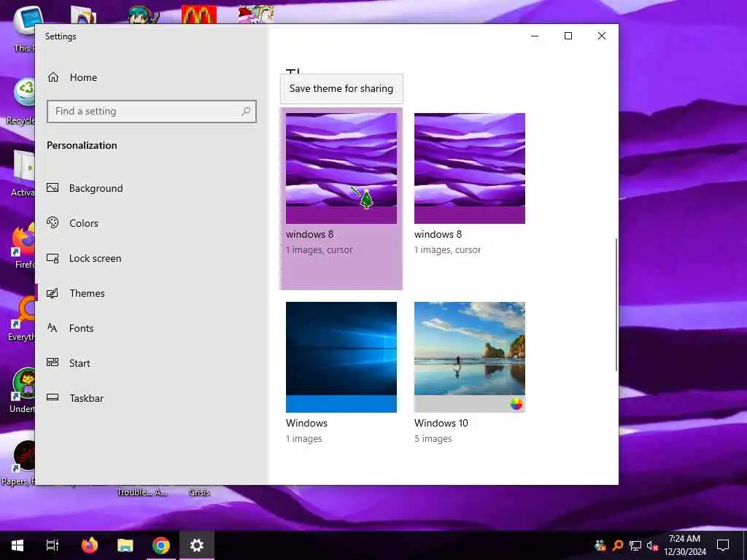This screenshot has width=747, height=560.
Task: Open File Explorer from the taskbar
Action: pos(125,545)
